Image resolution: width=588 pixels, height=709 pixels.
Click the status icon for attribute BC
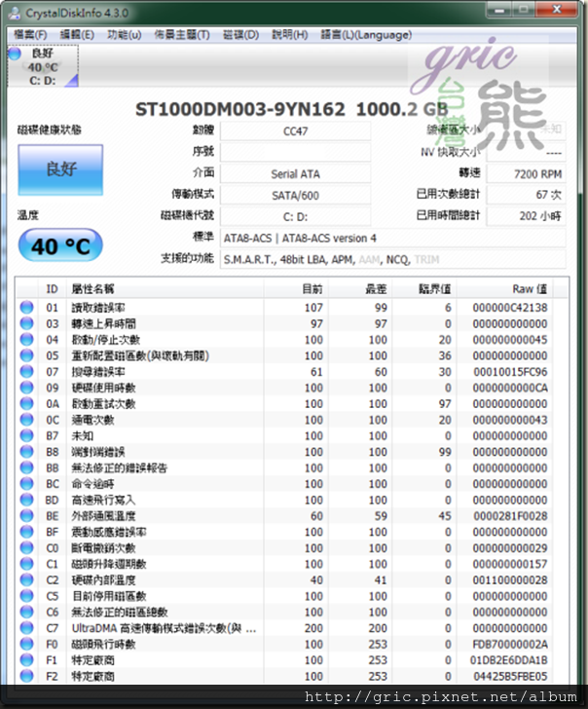26,484
